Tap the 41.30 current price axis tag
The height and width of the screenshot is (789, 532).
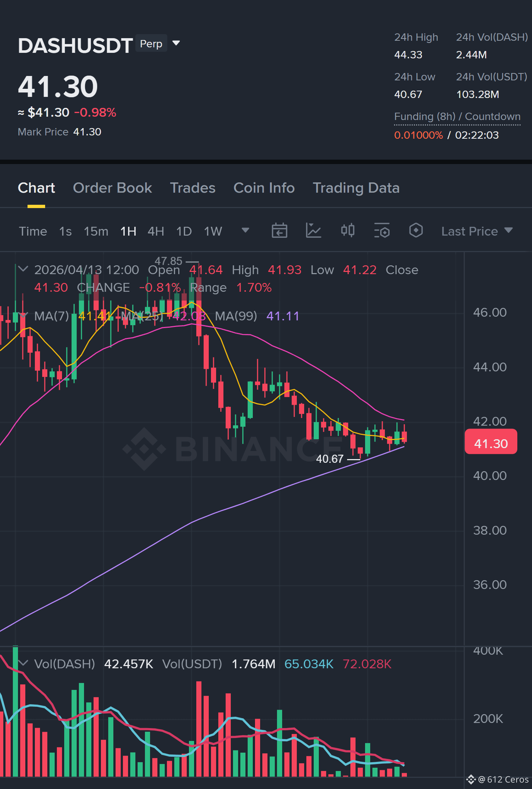[491, 443]
